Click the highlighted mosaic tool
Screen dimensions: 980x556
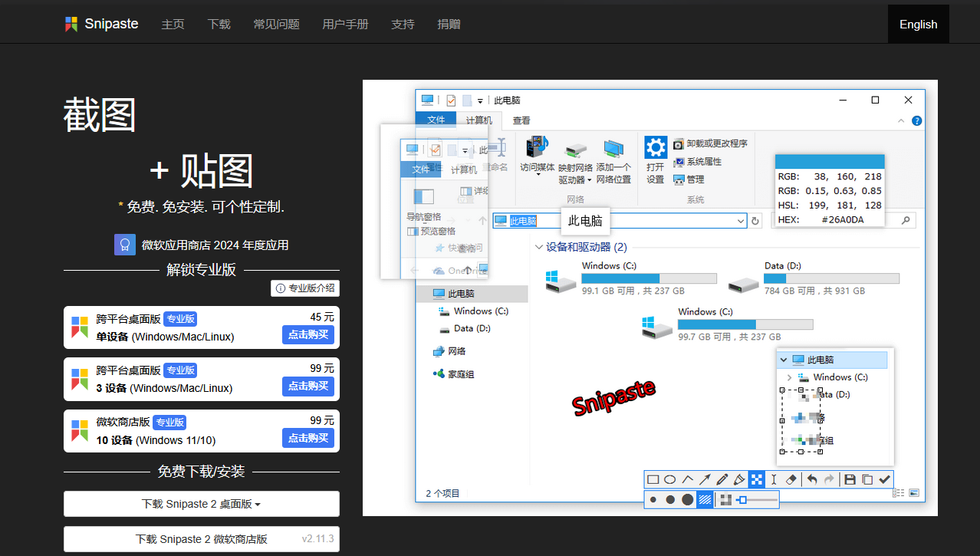(757, 479)
